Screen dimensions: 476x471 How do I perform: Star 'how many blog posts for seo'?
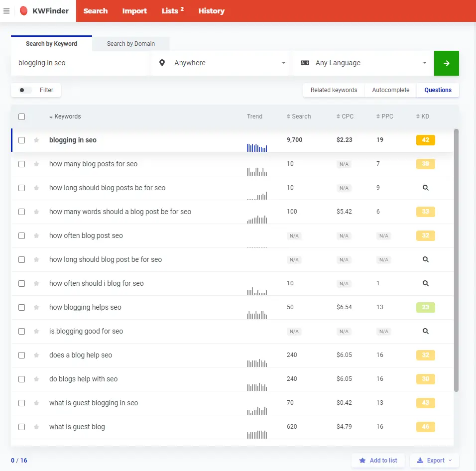click(36, 164)
